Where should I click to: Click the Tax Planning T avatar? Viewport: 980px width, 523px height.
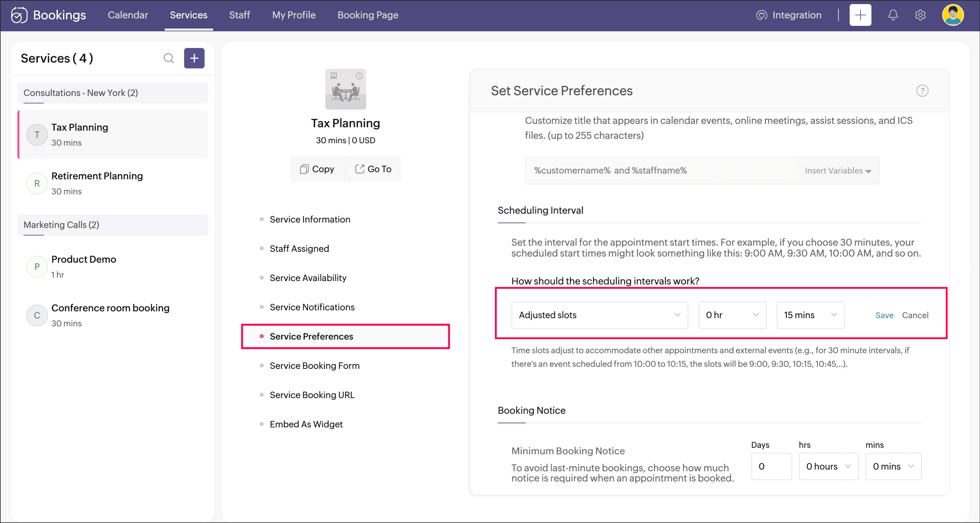pyautogui.click(x=37, y=135)
